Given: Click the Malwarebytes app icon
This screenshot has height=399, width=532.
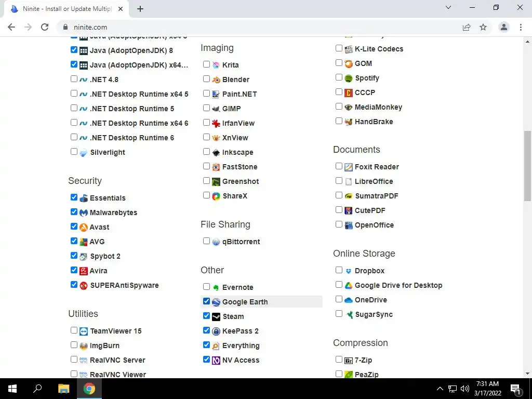Looking at the screenshot, I should [84, 212].
